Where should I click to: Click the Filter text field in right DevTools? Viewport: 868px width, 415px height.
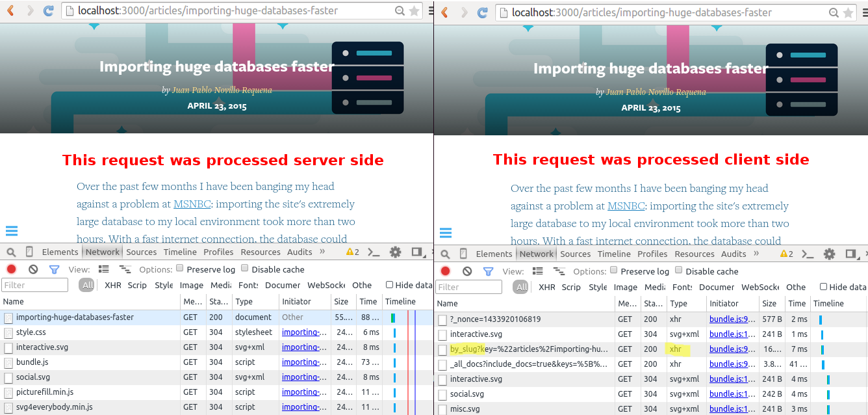coord(469,287)
